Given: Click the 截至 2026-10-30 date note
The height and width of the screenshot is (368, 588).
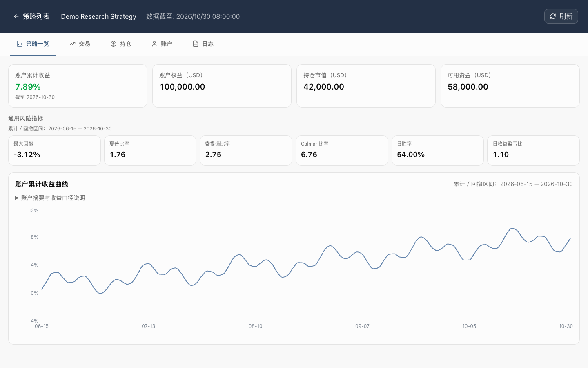Looking at the screenshot, I should pyautogui.click(x=35, y=97).
